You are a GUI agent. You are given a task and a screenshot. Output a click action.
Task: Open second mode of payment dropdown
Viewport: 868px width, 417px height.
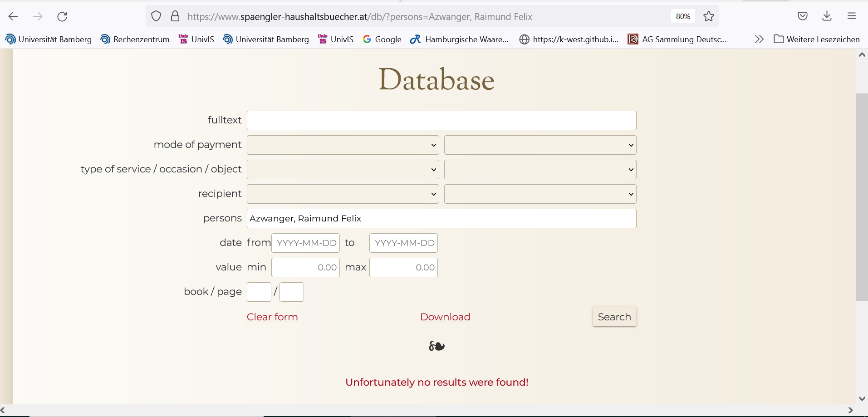pos(540,145)
